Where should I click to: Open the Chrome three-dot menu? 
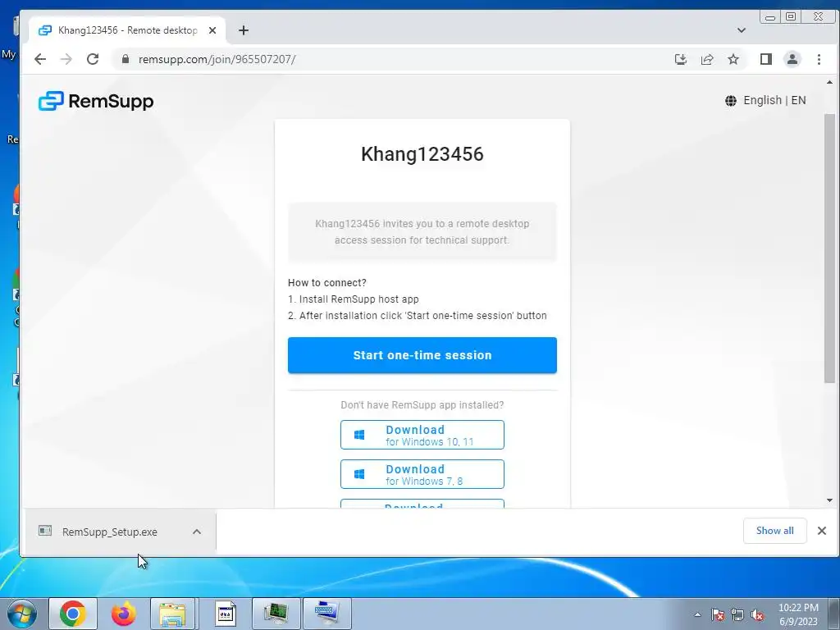click(819, 59)
